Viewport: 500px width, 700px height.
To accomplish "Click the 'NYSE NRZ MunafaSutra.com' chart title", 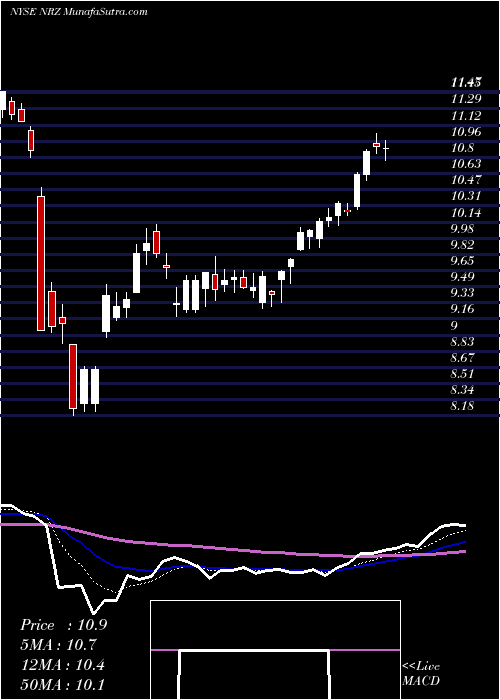I will click(79, 12).
